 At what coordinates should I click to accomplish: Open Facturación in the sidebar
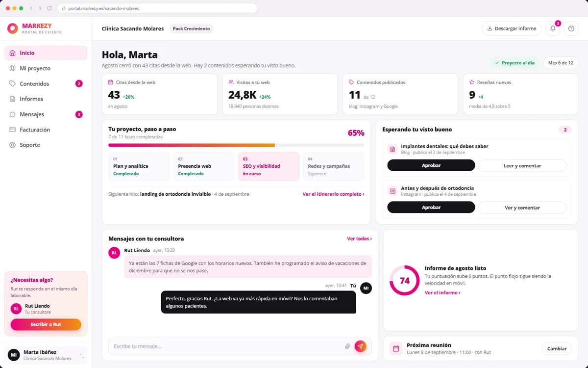[46, 130]
